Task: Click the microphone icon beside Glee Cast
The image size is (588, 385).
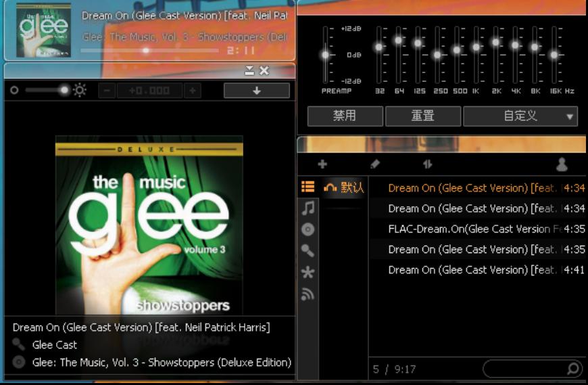Action: 18,344
